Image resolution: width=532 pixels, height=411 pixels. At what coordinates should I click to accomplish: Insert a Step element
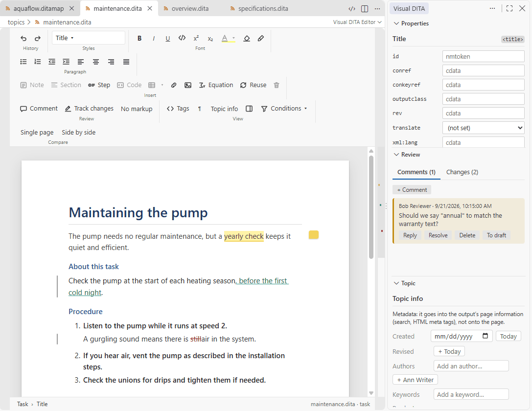point(99,85)
